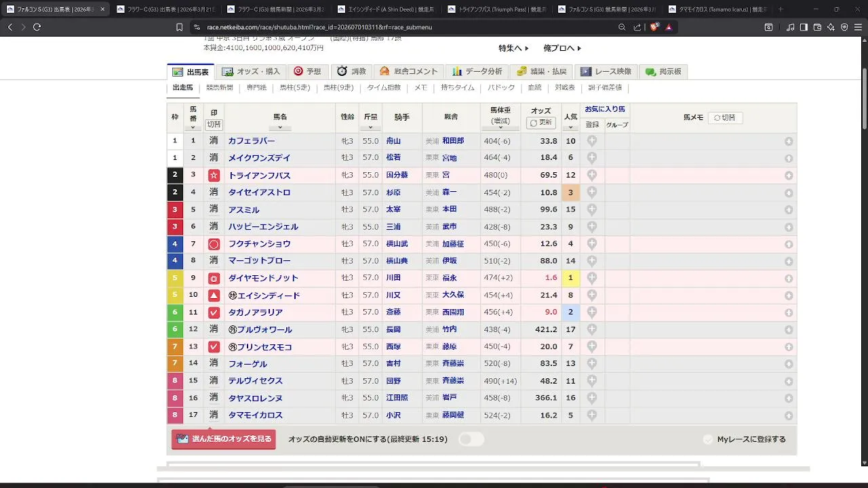The width and height of the screenshot is (868, 488).
Task: Click the star mark on トライアンフパス row
Action: click(214, 176)
